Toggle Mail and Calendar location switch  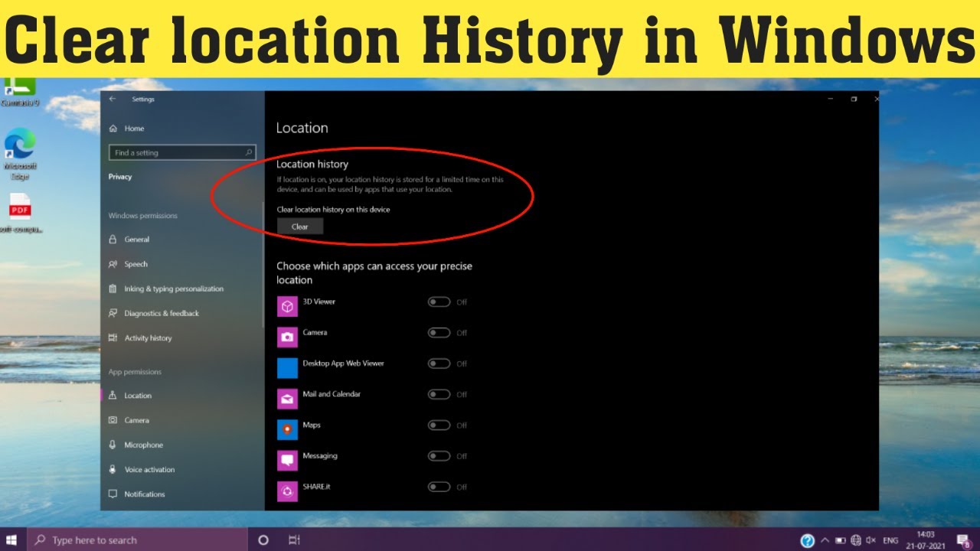coord(439,394)
